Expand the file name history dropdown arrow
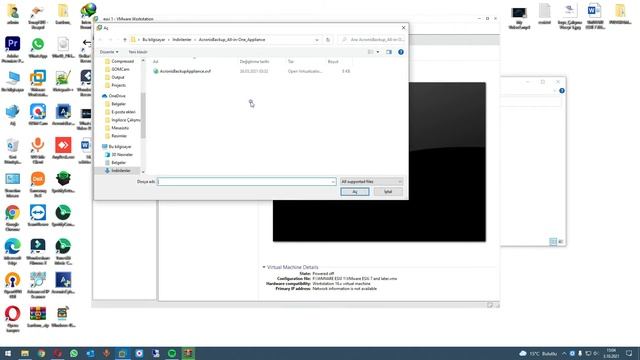Screen dimensions: 640x360 pos(333,181)
